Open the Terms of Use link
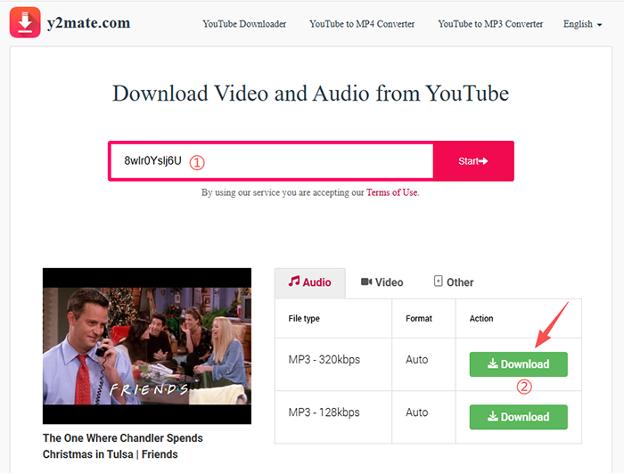The height and width of the screenshot is (474, 625). [392, 192]
